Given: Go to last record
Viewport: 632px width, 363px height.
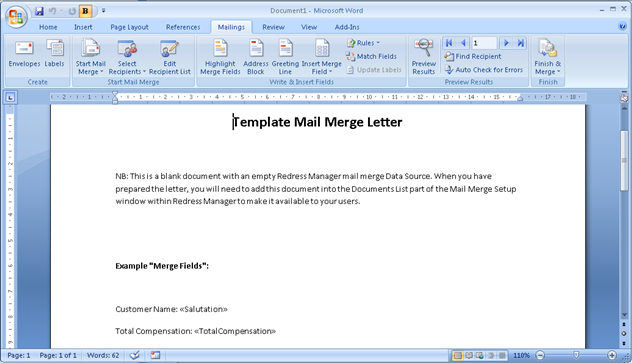Looking at the screenshot, I should 520,43.
